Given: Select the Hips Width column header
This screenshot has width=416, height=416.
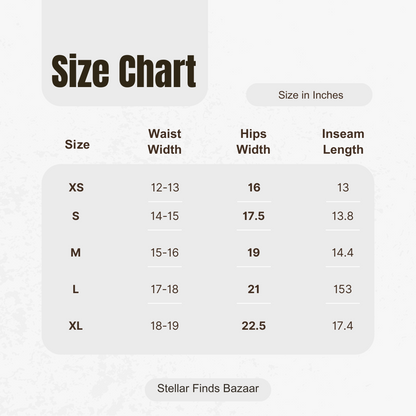Looking at the screenshot, I should tap(253, 142).
